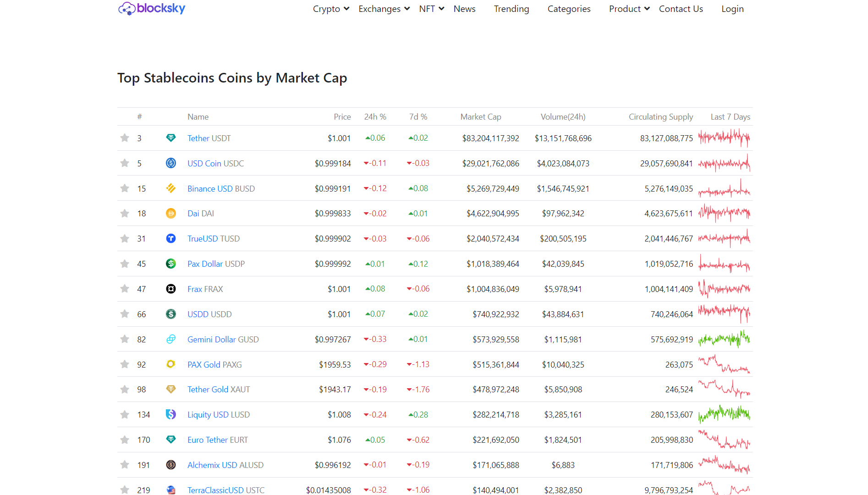Click the Pax Dollar USDP icon
This screenshot has width=868, height=495.
coord(171,264)
